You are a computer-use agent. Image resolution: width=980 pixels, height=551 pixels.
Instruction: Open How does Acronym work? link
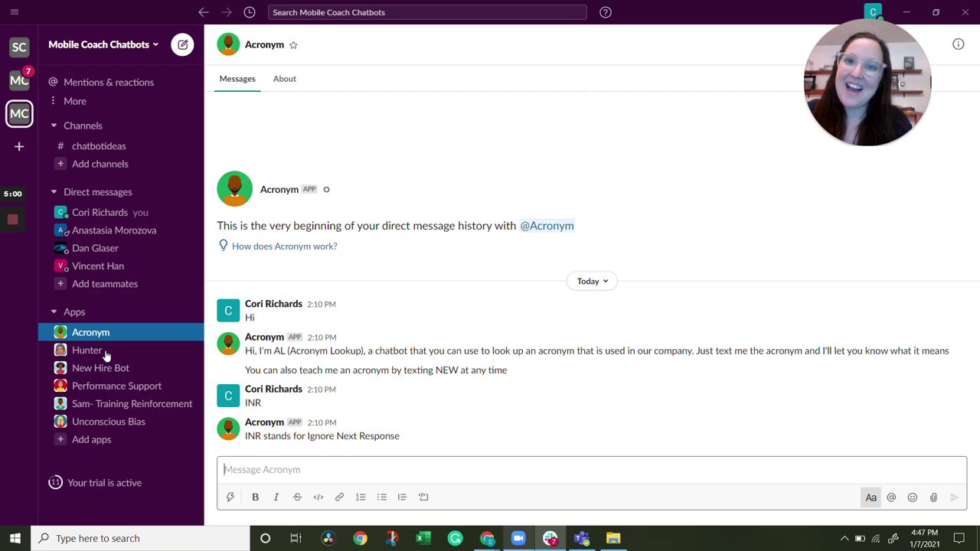coord(284,246)
